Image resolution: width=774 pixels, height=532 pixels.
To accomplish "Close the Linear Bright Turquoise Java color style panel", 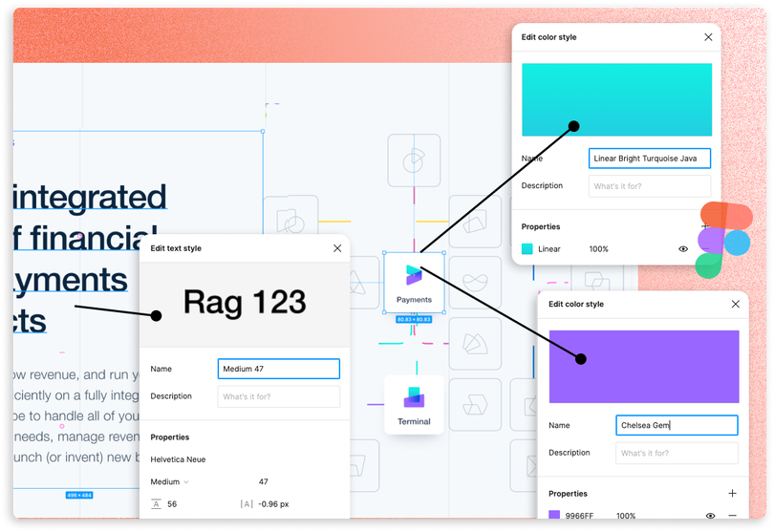I will tap(708, 37).
